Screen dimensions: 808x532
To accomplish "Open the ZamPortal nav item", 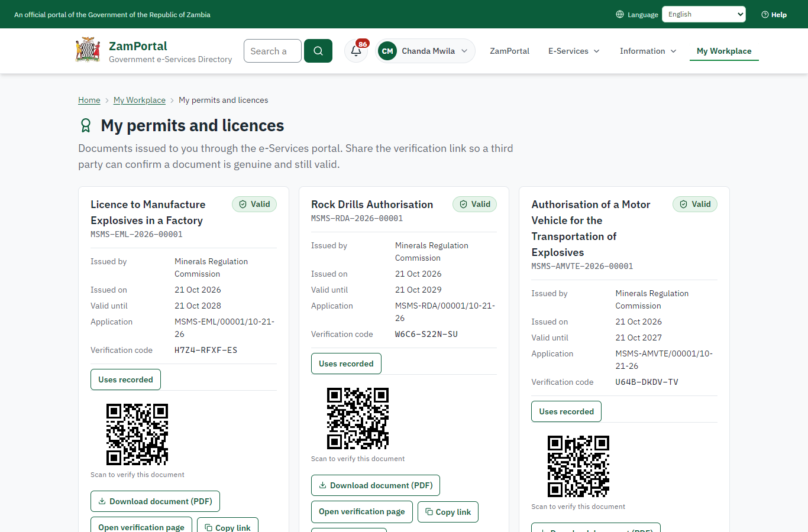I will click(x=509, y=51).
